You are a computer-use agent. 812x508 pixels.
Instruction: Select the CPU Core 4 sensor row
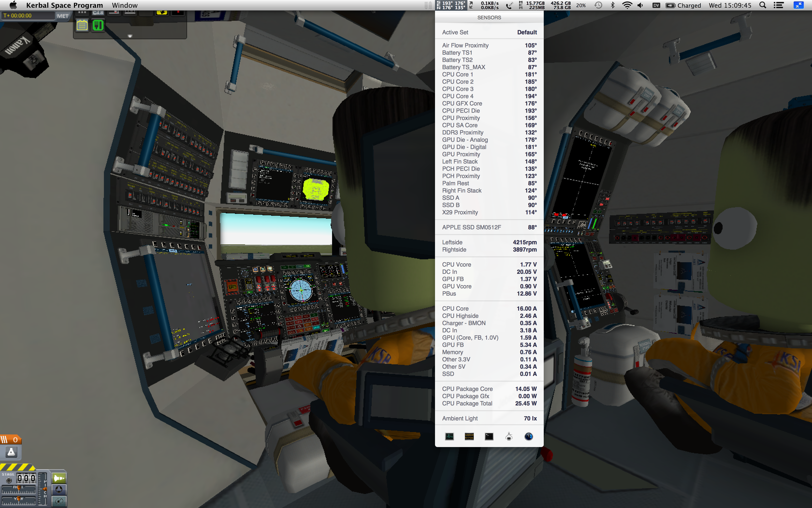pos(489,96)
